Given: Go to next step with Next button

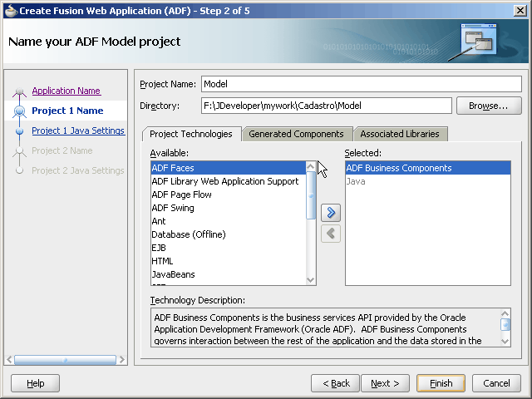Looking at the screenshot, I should click(x=385, y=383).
